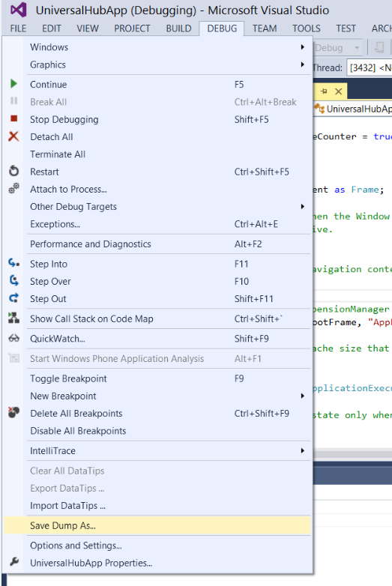Choose Attach to Process... entry
Viewport: 392px width, 586px height.
157,189
